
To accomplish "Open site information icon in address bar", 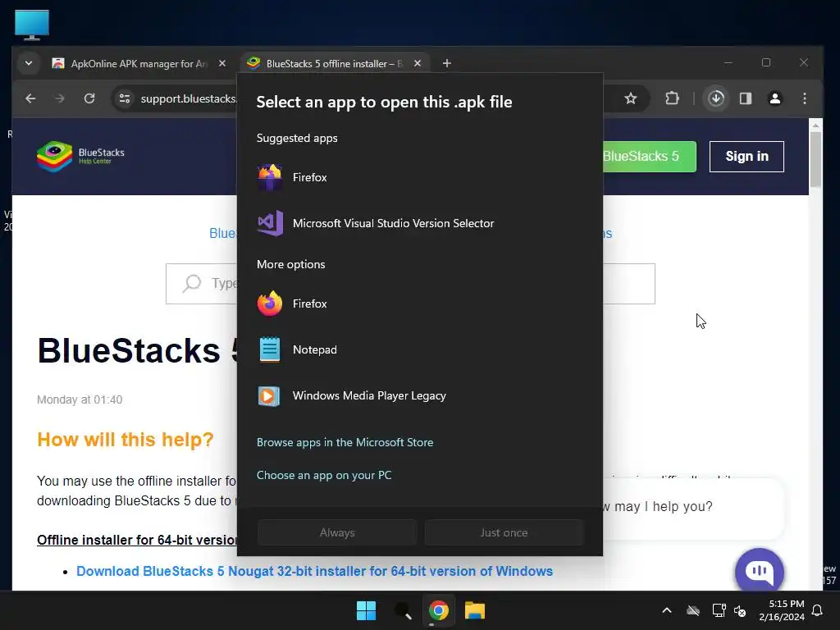I will (125, 98).
